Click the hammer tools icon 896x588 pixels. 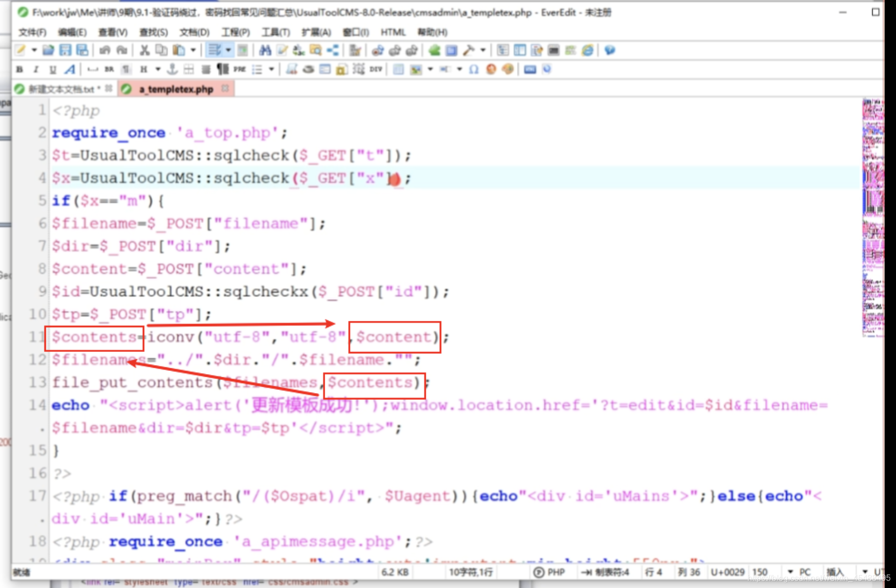[x=469, y=50]
